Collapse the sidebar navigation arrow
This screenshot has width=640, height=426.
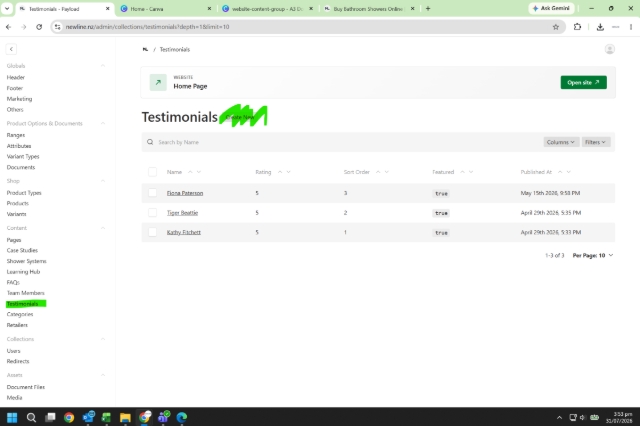[x=11, y=49]
